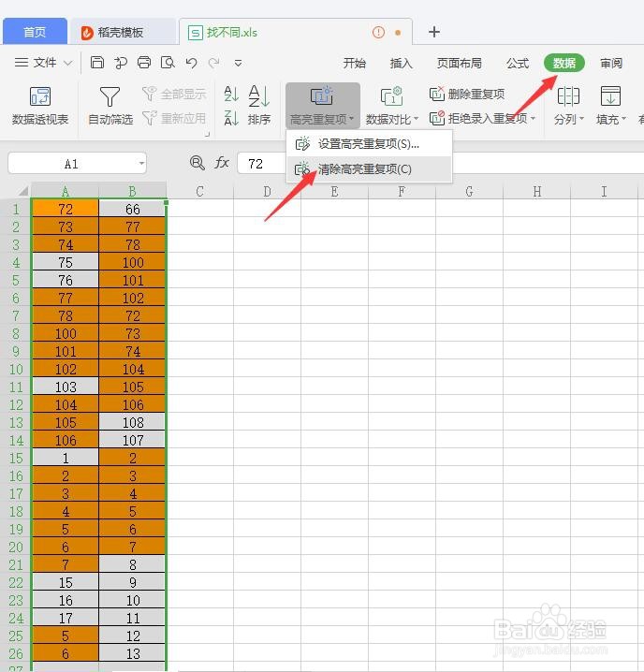Viewport: 644px width, 672px height.
Task: Click cell A15 containing 1
Action: point(66,459)
